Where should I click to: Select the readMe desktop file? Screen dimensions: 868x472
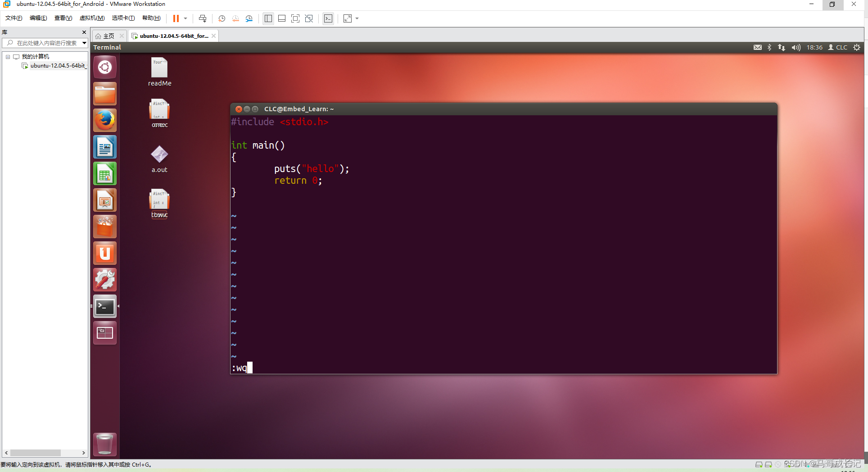[x=159, y=72]
